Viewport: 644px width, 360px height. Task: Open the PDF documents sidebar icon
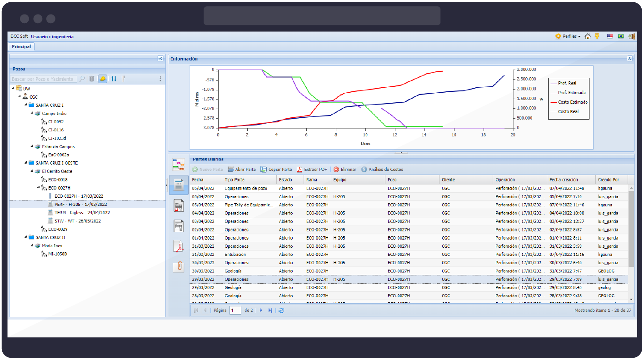[x=179, y=246]
